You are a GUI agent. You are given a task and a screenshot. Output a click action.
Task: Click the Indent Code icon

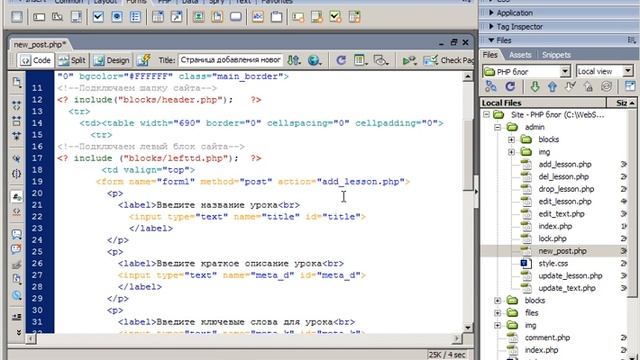(x=16, y=317)
